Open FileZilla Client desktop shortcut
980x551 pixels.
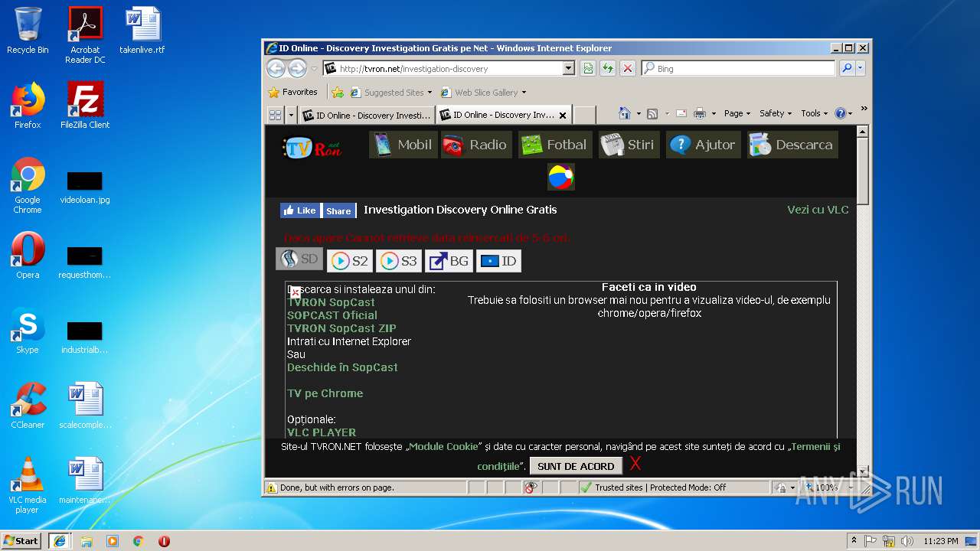85,106
